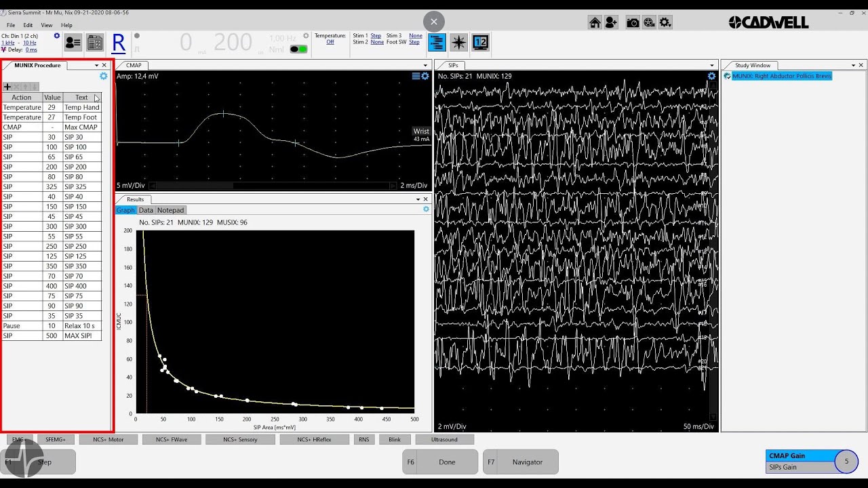Viewport: 868px width, 488px height.
Task: Edit the Delay 0 ms value
Action: (31, 49)
